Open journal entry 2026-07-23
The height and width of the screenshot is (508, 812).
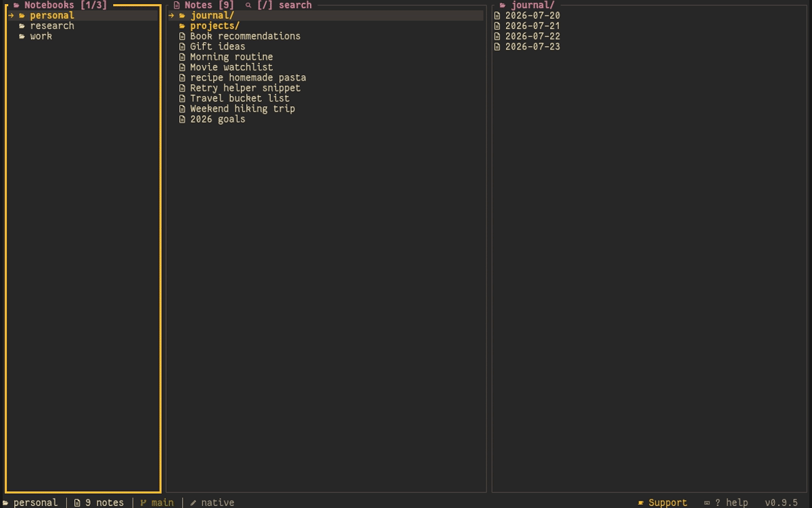coord(533,47)
